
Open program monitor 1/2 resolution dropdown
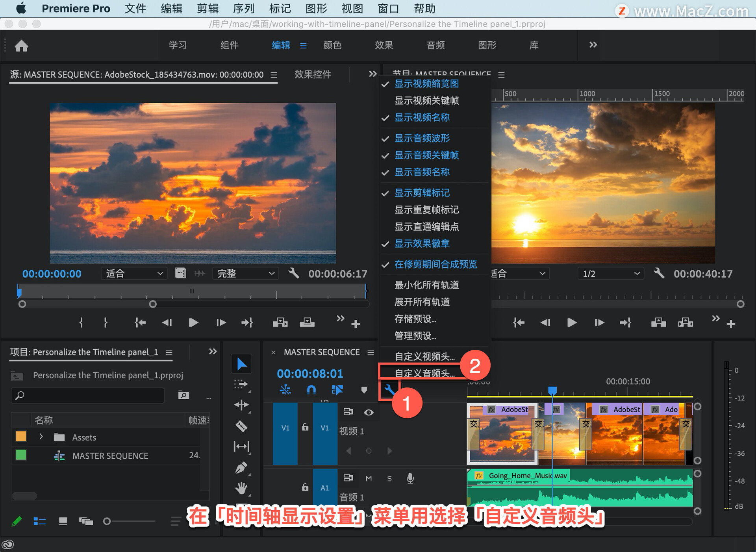pyautogui.click(x=610, y=274)
